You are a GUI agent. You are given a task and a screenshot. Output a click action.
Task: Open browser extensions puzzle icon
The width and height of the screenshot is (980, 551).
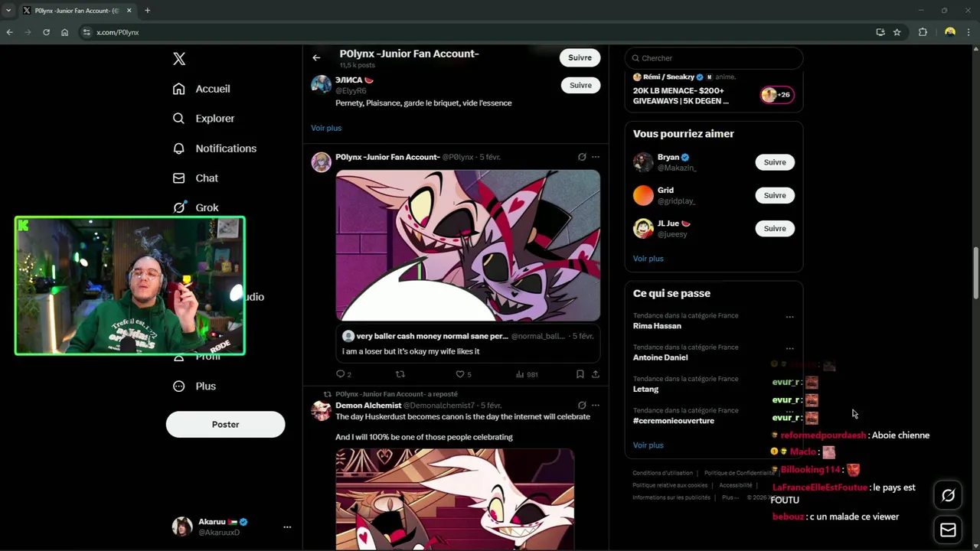[x=923, y=32]
